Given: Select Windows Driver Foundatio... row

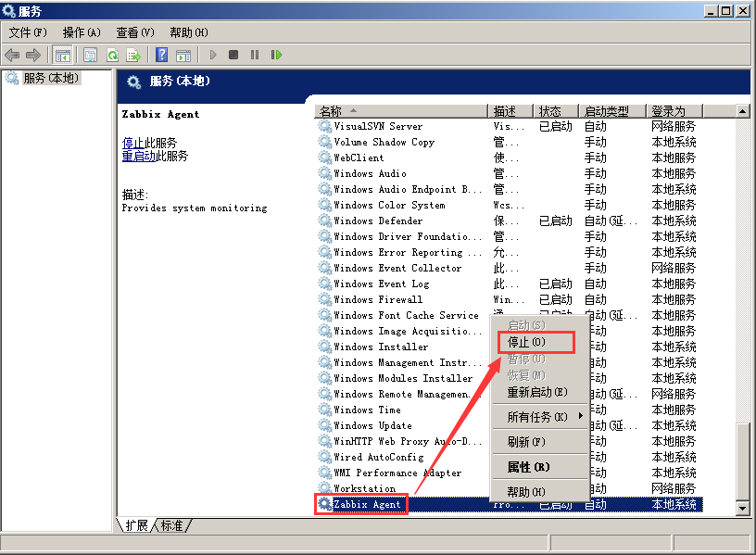Looking at the screenshot, I should click(510, 236).
